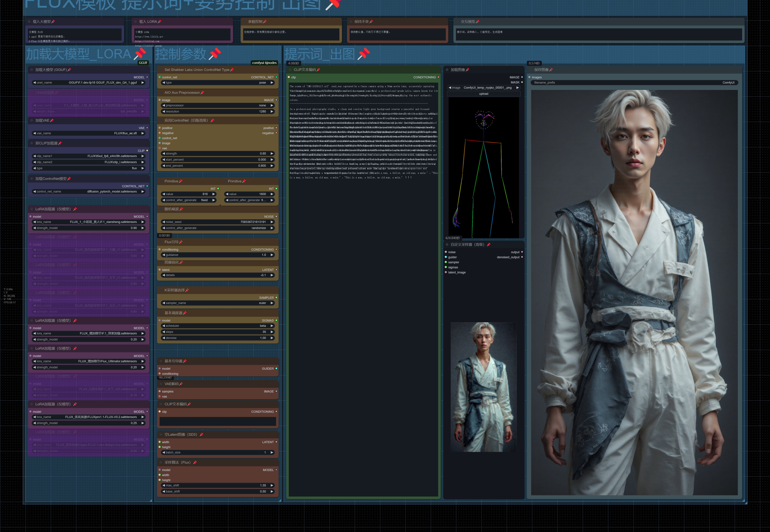Open the sampler_name euler dropdown
This screenshot has width=770, height=532.
[218, 303]
